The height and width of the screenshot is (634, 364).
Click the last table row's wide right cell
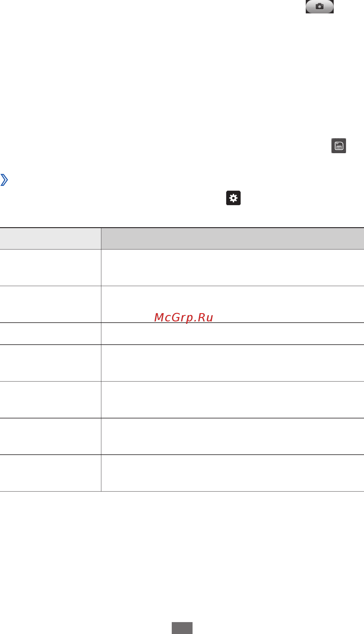(x=233, y=473)
